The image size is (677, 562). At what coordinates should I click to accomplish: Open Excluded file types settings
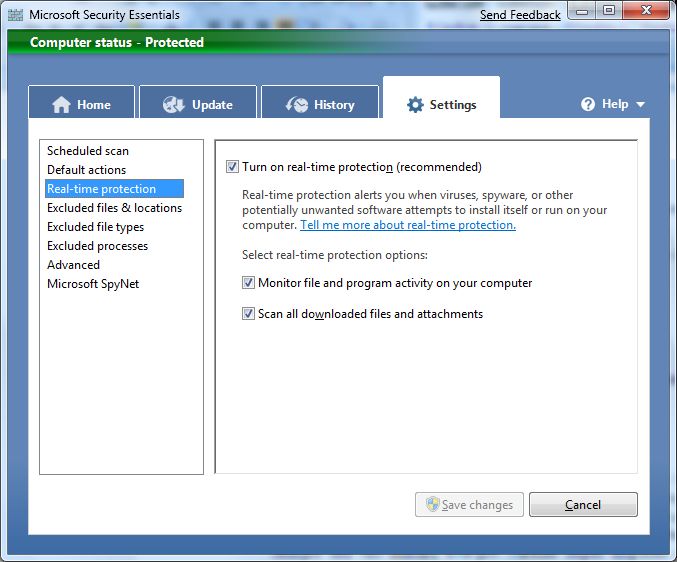tap(95, 227)
